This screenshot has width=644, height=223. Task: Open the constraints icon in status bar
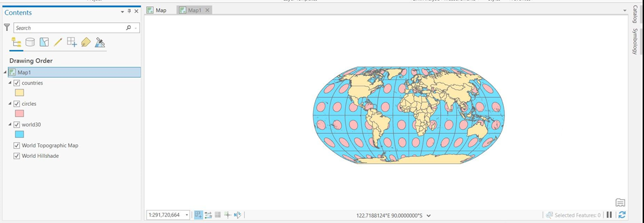pos(208,215)
